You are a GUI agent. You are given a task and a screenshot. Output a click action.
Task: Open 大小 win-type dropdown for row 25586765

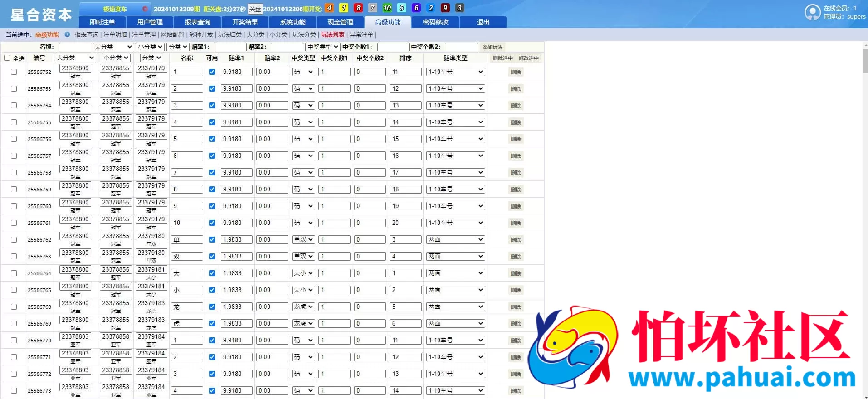(x=303, y=290)
